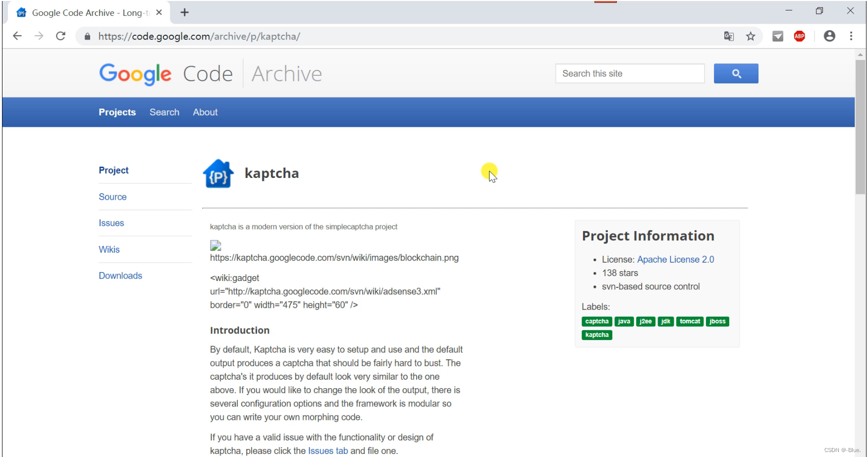Click the tomcat label tag
The width and height of the screenshot is (868, 457).
pos(690,321)
